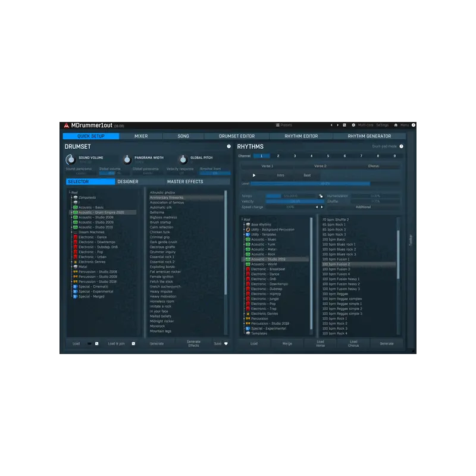
Task: Select rhythm channel 9
Action: (x=394, y=156)
